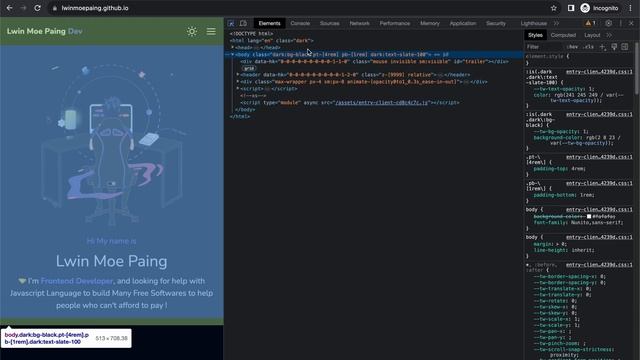Open the Lighthouse tab
Screen dimensions: 640x360
click(x=533, y=23)
